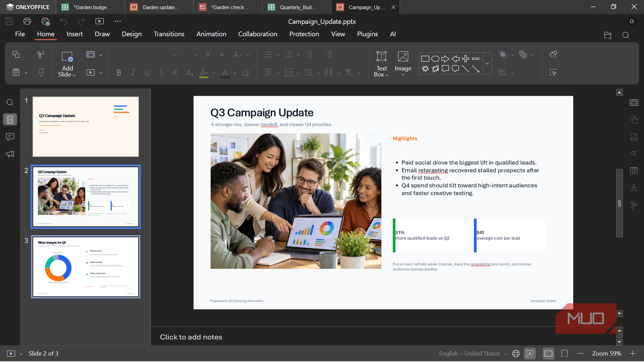Click the Copy icon in ribbon
This screenshot has width=644, height=362.
[x=16, y=54]
